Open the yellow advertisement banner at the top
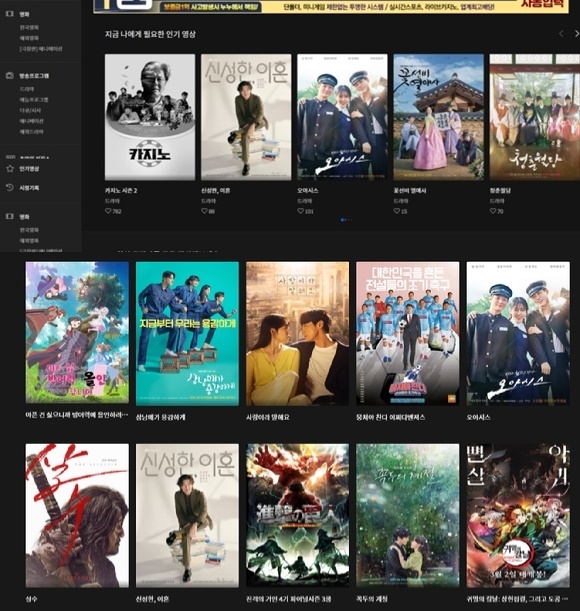 [x=331, y=6]
